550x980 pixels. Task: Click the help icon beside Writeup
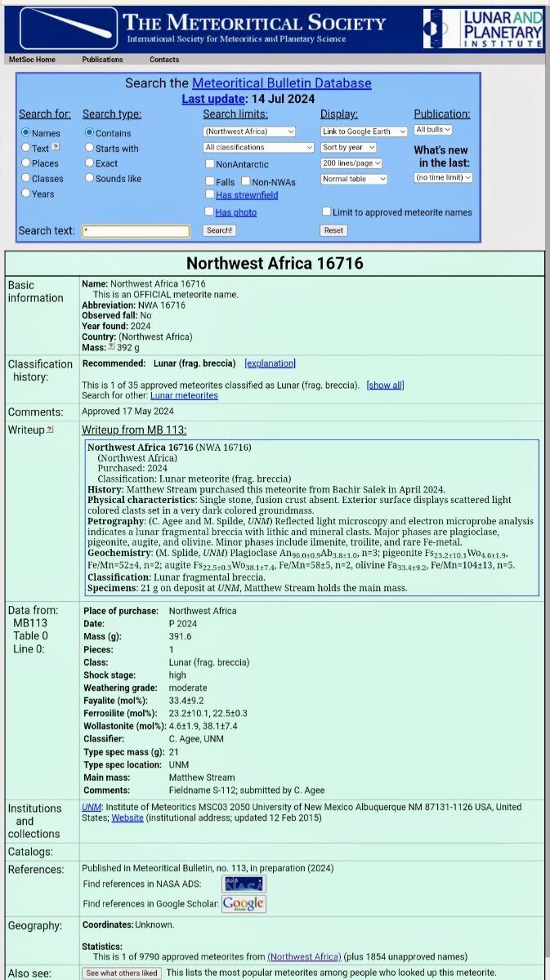point(50,430)
